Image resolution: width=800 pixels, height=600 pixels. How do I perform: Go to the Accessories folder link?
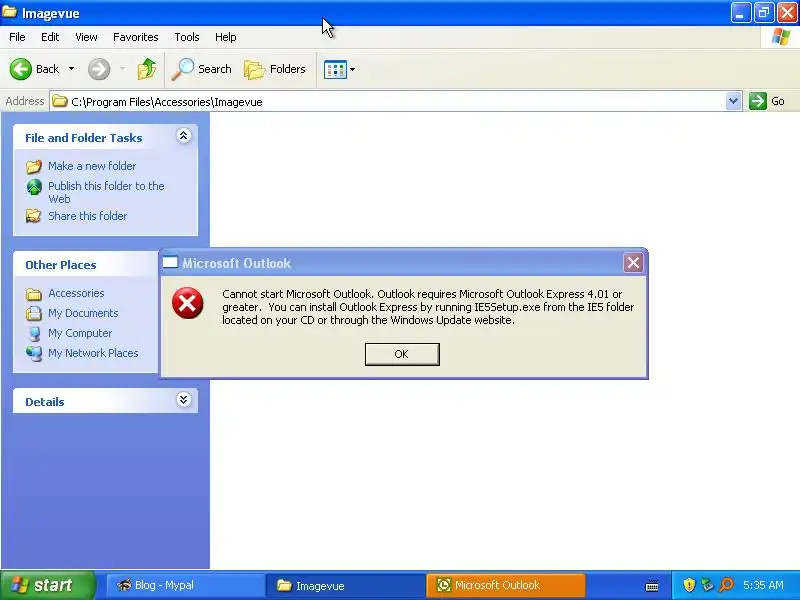tap(76, 293)
